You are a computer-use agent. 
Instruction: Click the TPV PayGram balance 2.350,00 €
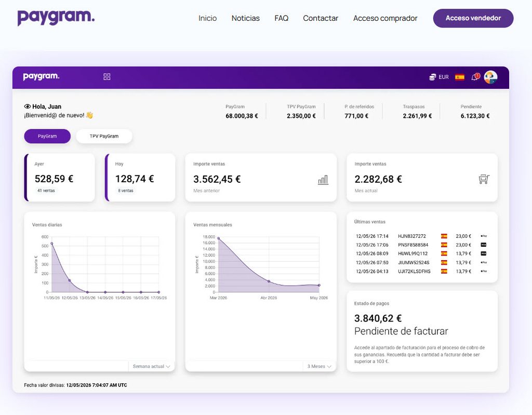301,116
